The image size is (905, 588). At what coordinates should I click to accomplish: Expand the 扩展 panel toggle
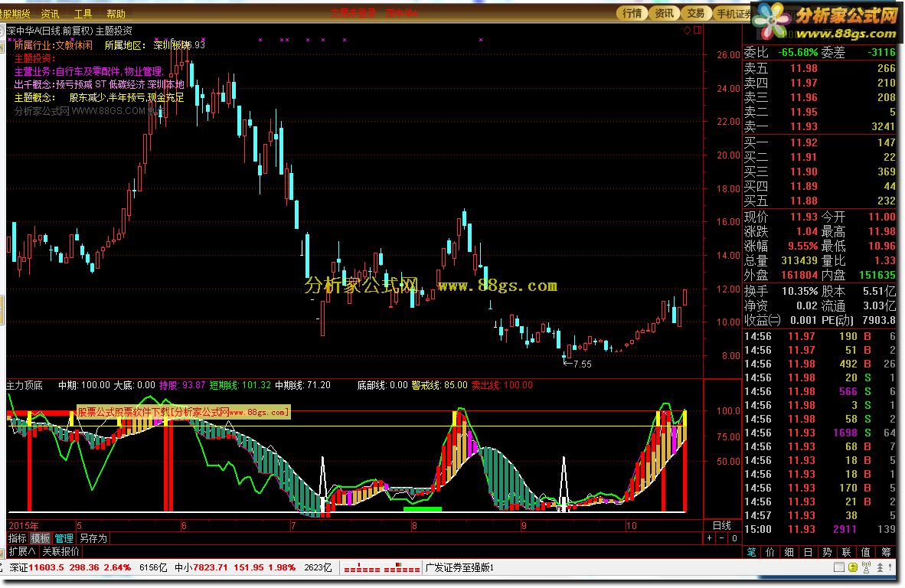(22, 552)
